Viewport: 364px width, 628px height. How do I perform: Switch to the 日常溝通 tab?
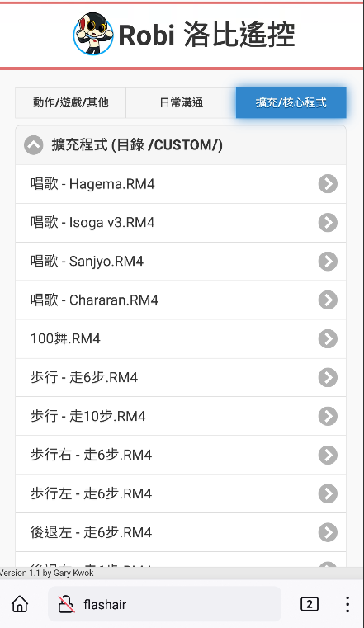tap(181, 103)
